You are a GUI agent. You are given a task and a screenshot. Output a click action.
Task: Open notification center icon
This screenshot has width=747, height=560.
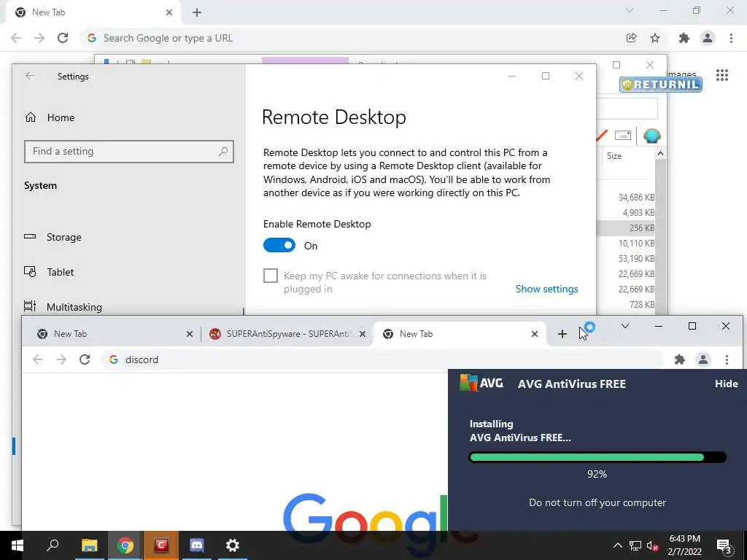coord(724,545)
